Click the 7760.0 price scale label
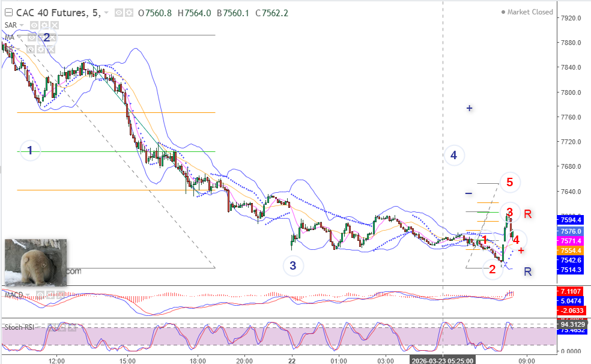This screenshot has height=364, width=591. coord(571,117)
